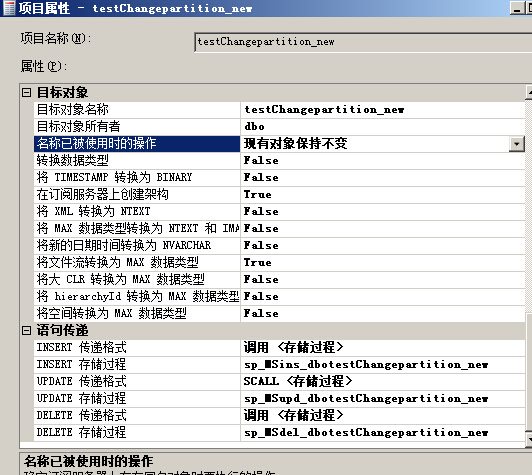532x475 pixels.
Task: Click the True value for 将文件流转换为 MAX
Action: tap(258, 262)
